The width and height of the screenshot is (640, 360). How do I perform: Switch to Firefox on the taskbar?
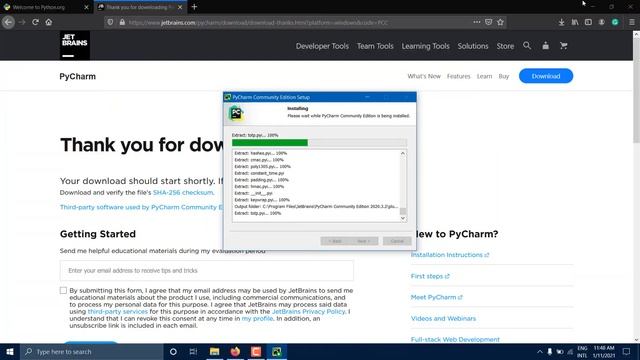[x=235, y=351]
